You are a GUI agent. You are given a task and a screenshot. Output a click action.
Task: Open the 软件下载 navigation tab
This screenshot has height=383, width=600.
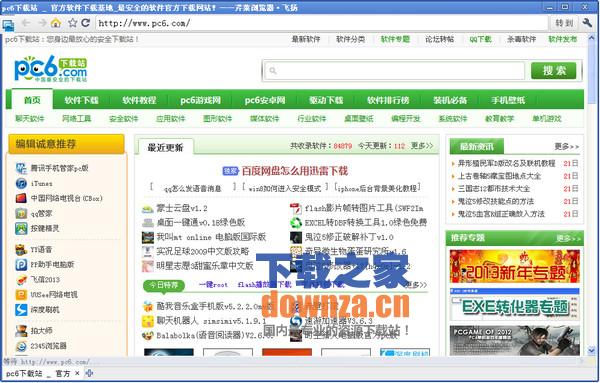click(82, 100)
